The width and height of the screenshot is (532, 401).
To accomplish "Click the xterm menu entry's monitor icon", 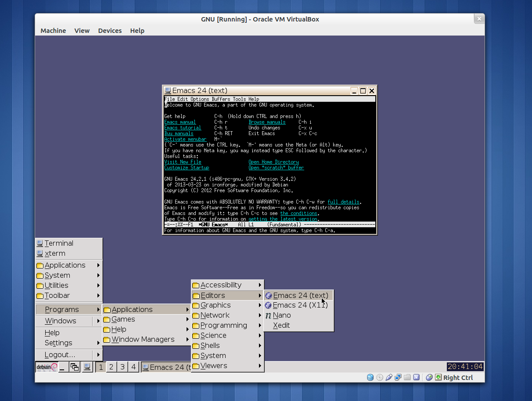I will pyautogui.click(x=40, y=253).
